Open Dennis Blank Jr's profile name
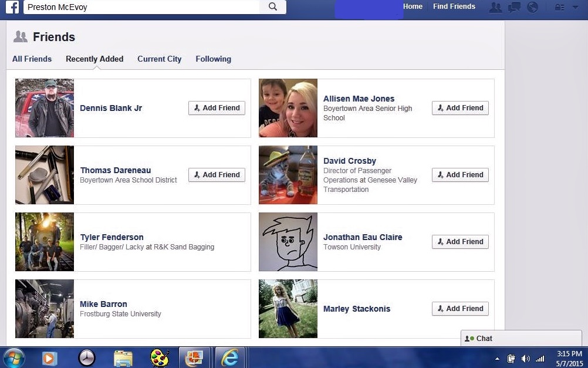 click(111, 108)
